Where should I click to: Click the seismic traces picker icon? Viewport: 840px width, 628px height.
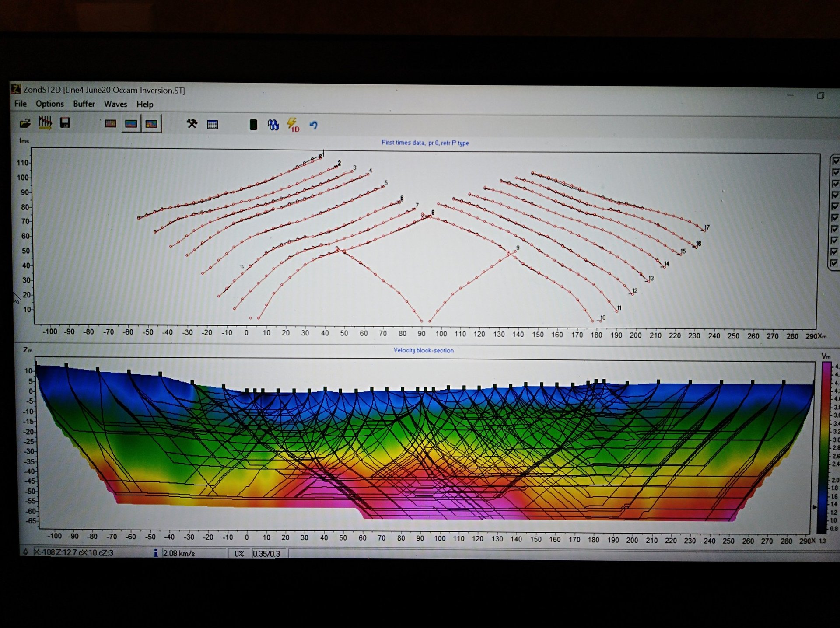pos(45,123)
